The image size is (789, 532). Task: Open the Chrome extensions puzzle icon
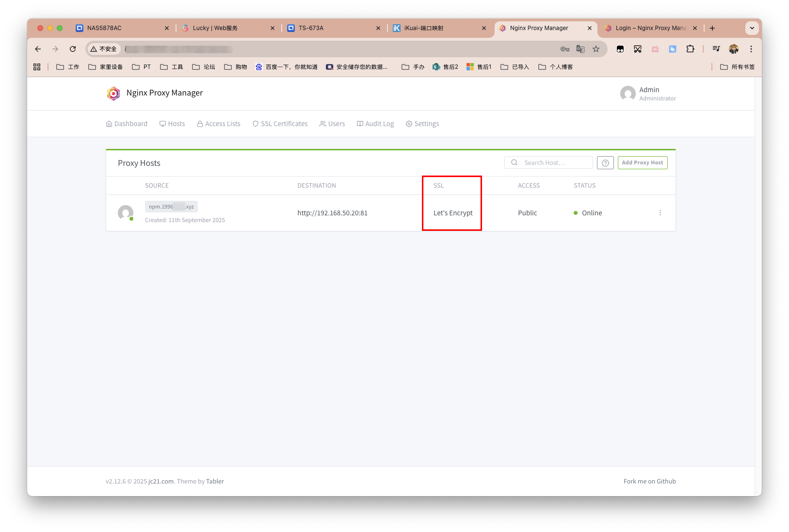click(690, 49)
